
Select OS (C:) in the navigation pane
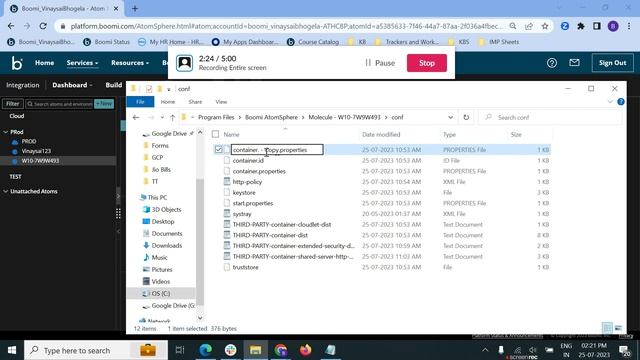(x=160, y=293)
